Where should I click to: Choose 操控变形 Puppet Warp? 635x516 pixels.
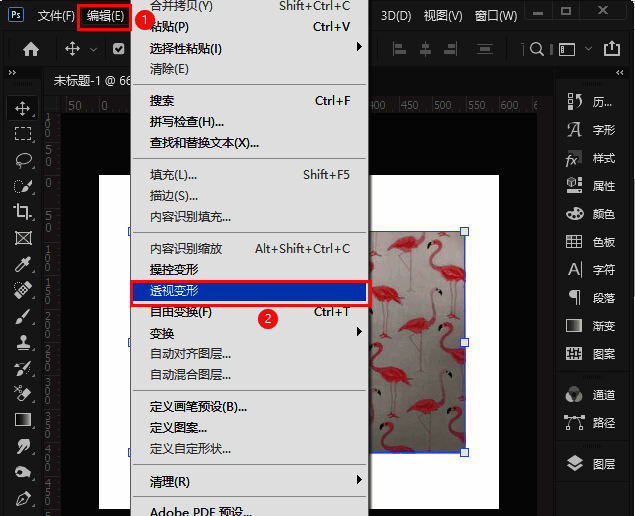pyautogui.click(x=249, y=270)
